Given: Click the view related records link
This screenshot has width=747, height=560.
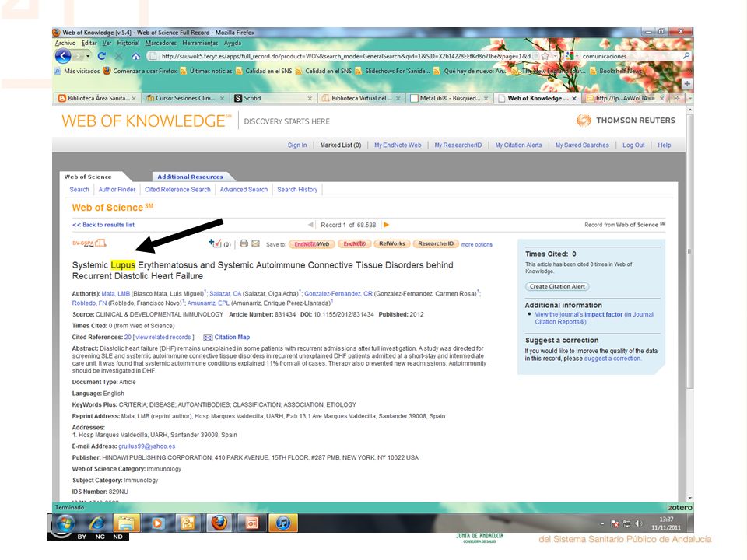Looking at the screenshot, I should tap(163, 337).
